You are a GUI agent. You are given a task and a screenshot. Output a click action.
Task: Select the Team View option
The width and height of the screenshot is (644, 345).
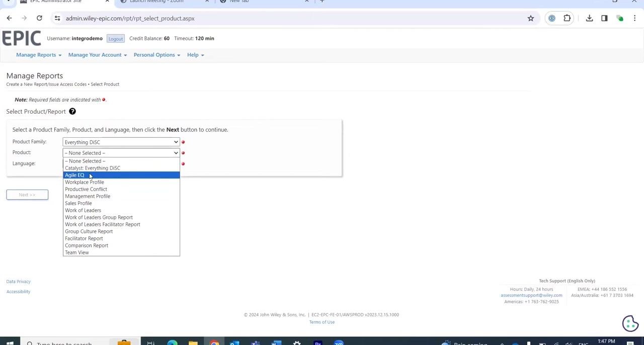[x=121, y=252]
